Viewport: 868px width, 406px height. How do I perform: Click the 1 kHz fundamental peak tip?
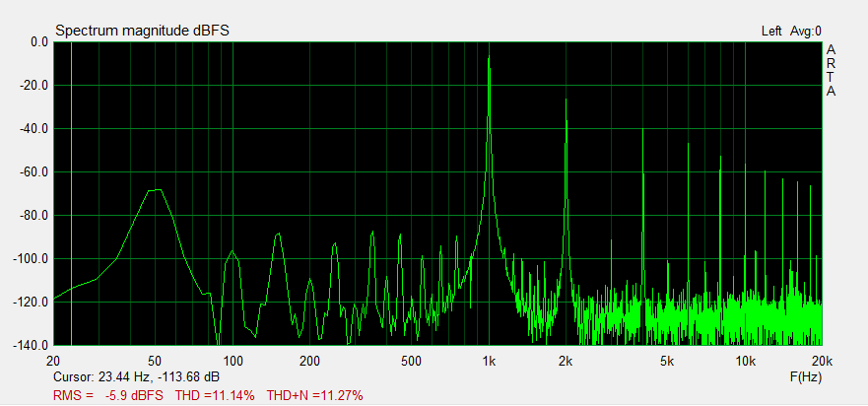click(489, 56)
